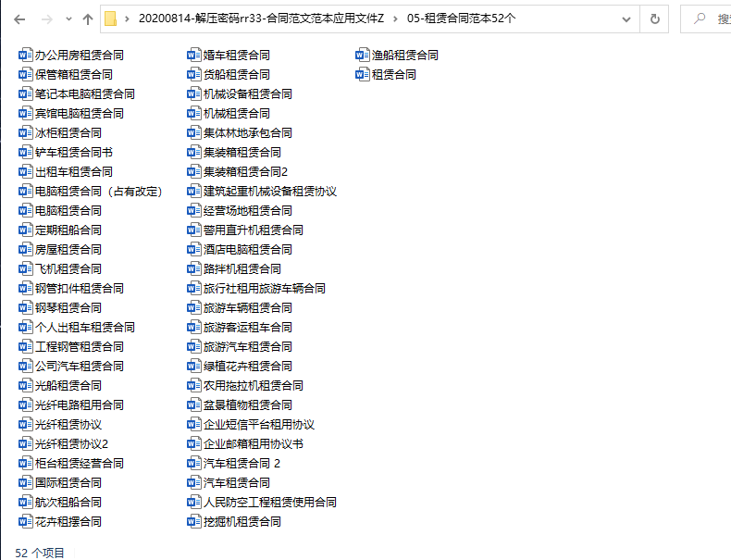
Task: Expand chevron before 05-租赁合同范本52个 breadcrumb
Action: (395, 19)
